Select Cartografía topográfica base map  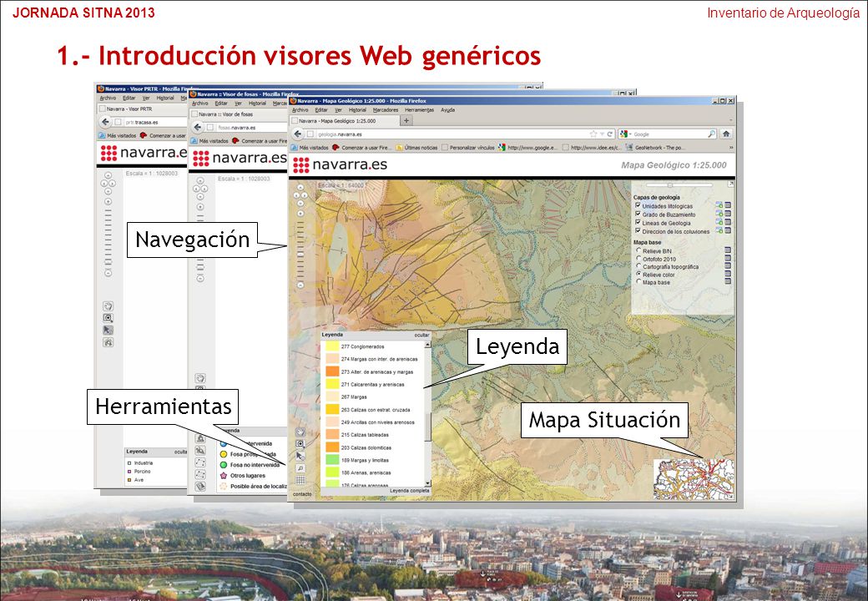pyautogui.click(x=638, y=265)
